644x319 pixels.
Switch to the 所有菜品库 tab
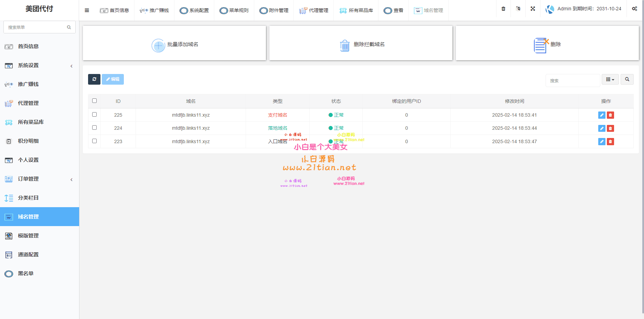(x=356, y=10)
